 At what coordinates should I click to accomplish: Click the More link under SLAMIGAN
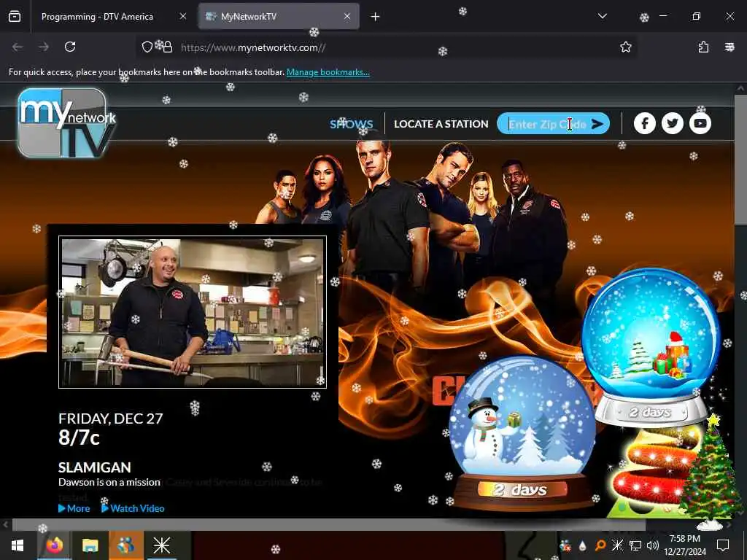click(x=74, y=508)
